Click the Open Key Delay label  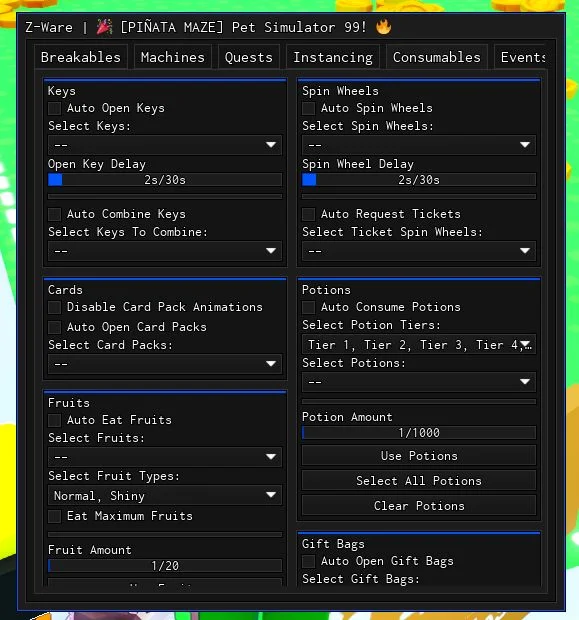97,164
